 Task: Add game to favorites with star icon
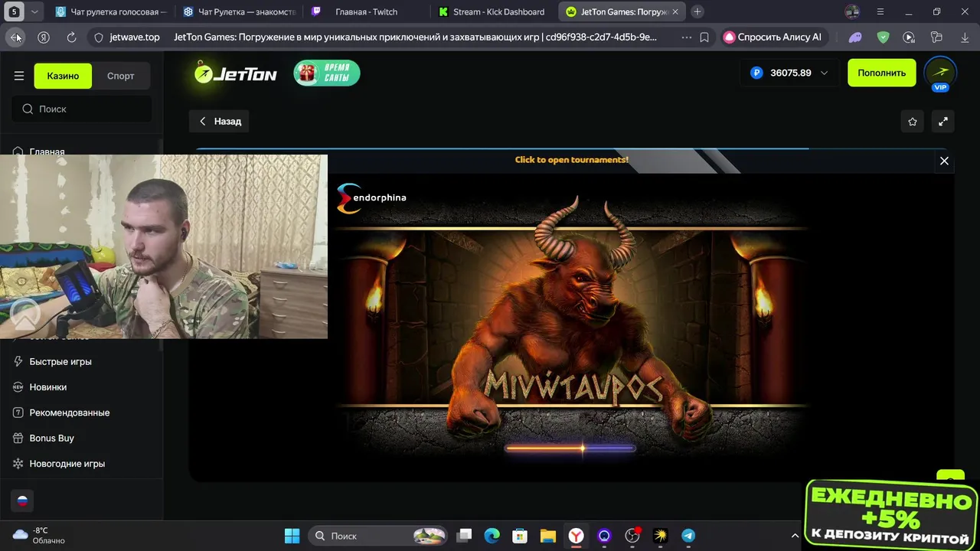913,121
